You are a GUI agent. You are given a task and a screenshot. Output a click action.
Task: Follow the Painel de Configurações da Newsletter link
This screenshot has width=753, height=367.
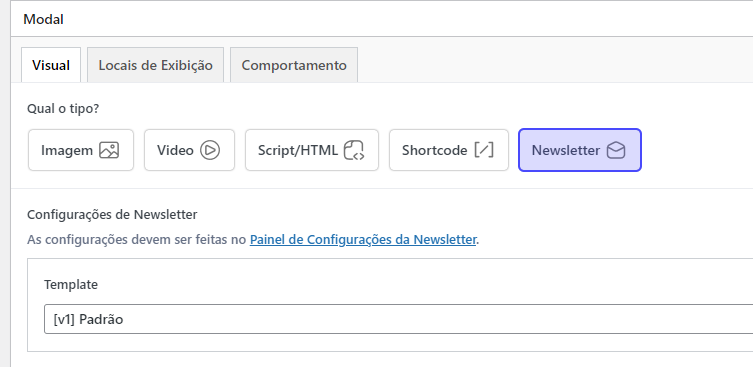pos(363,239)
